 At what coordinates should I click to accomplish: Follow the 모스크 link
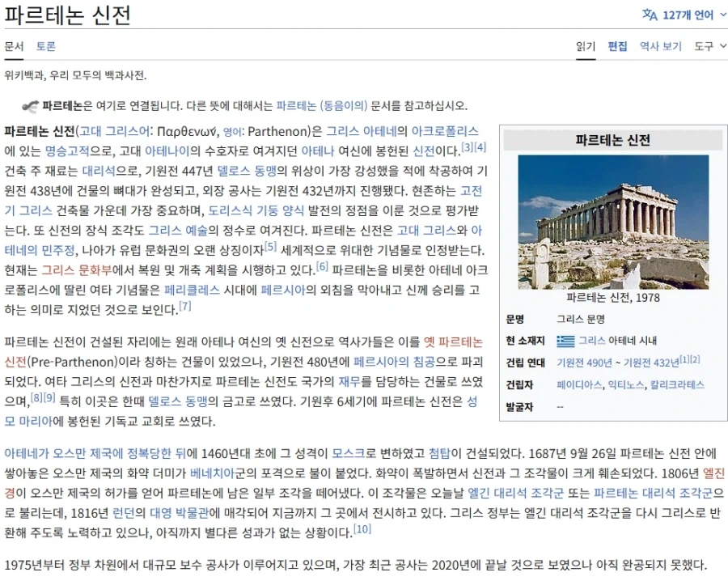tap(348, 453)
